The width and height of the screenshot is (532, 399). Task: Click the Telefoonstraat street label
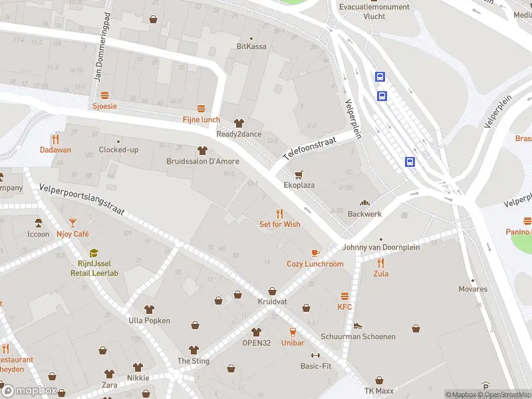(310, 148)
